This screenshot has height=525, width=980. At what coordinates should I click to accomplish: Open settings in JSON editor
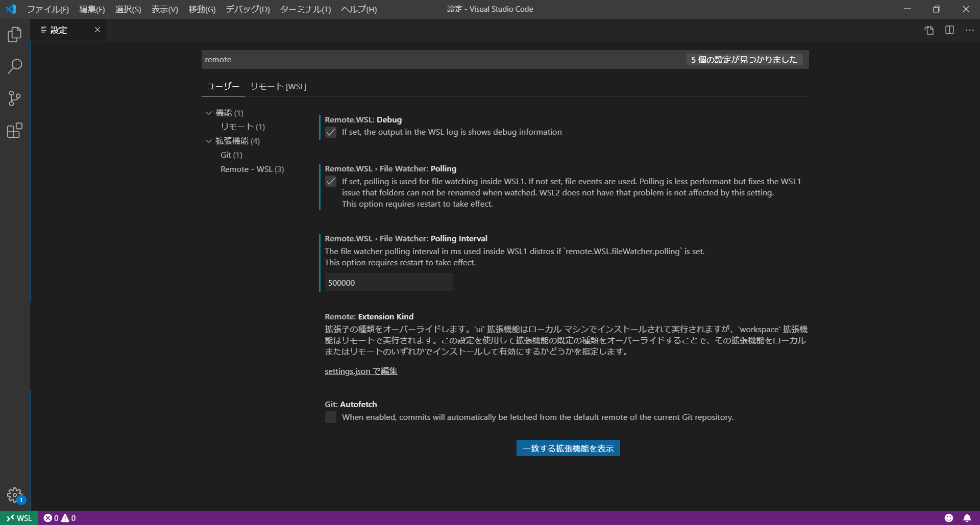pyautogui.click(x=928, y=30)
